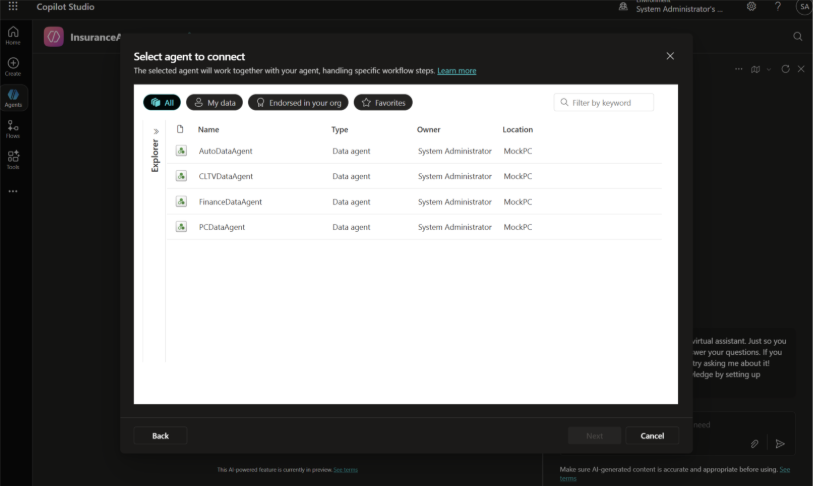Screen dimensions: 813x486
Task: Select the CLTVDataAgent name
Action: [x=226, y=176]
